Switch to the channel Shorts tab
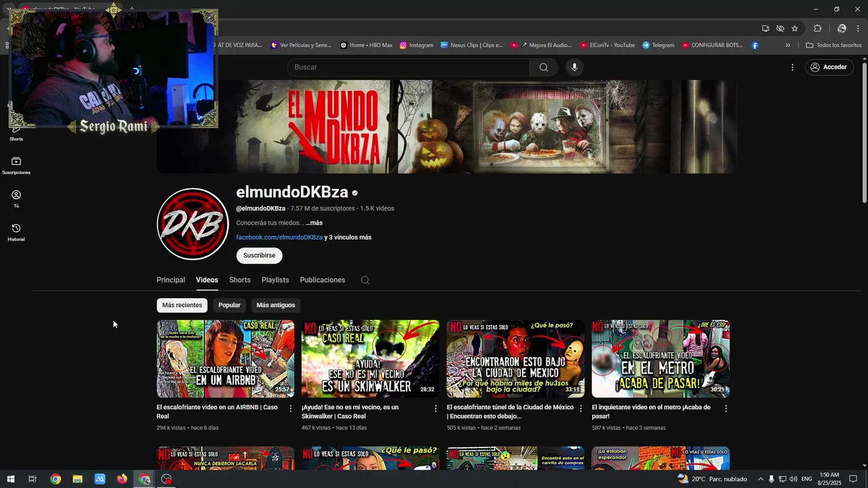The height and width of the screenshot is (488, 868). pyautogui.click(x=239, y=280)
